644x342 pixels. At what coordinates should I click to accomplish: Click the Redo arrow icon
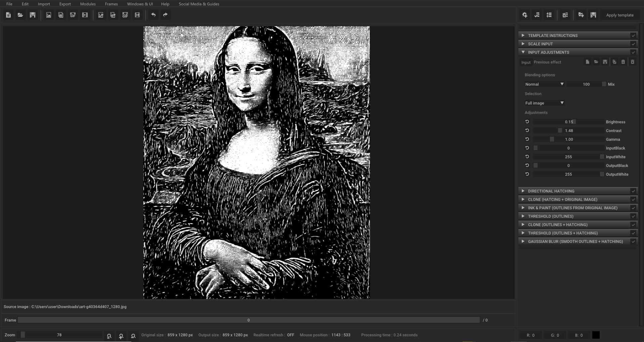pos(165,15)
